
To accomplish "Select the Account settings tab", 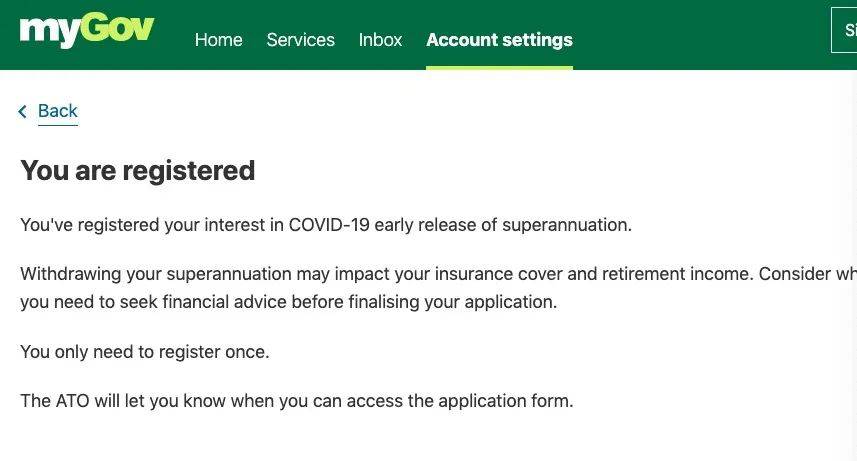I will click(x=500, y=40).
